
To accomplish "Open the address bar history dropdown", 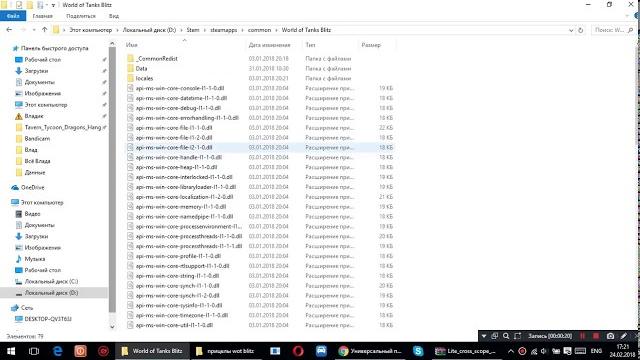I will coord(571,30).
